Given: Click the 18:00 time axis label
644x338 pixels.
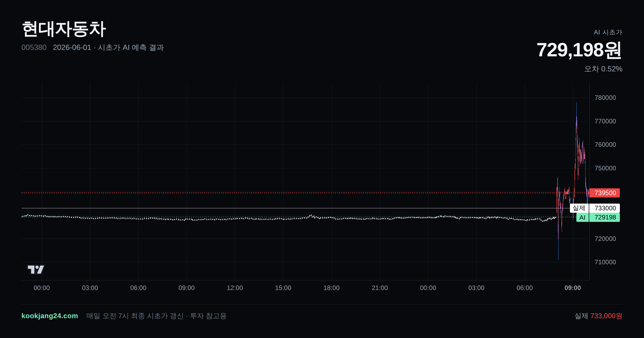Looking at the screenshot, I should coord(331,288).
